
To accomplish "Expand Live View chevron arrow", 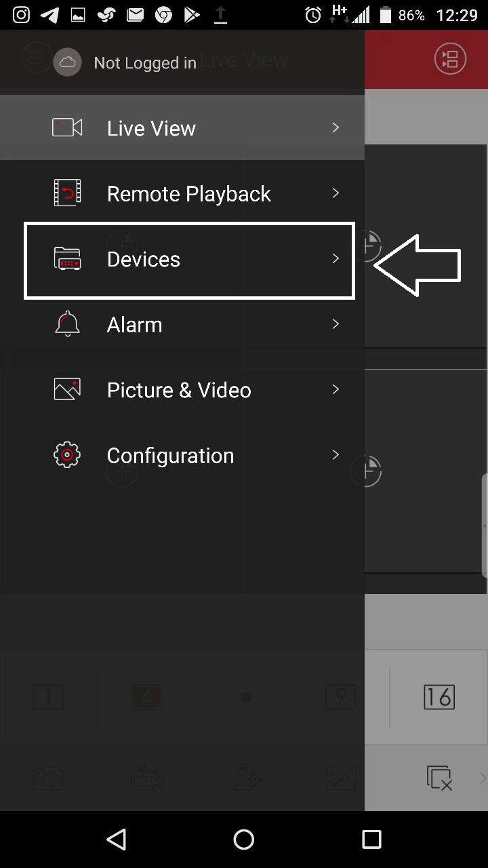I will click(335, 127).
